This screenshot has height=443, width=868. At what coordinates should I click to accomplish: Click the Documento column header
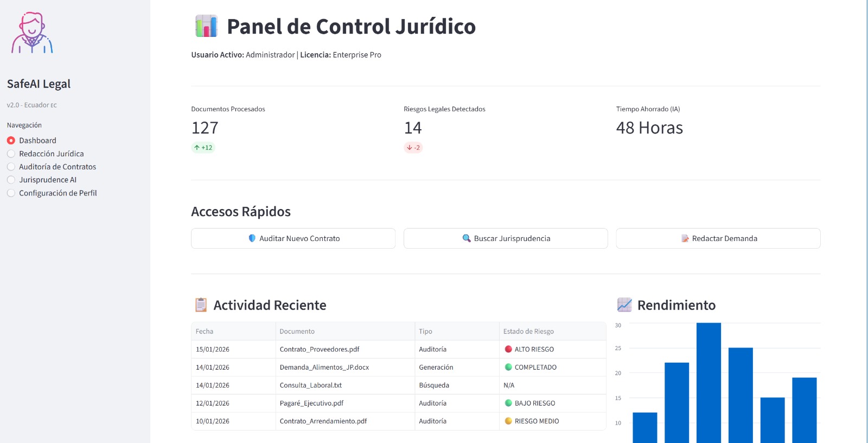tap(345, 331)
